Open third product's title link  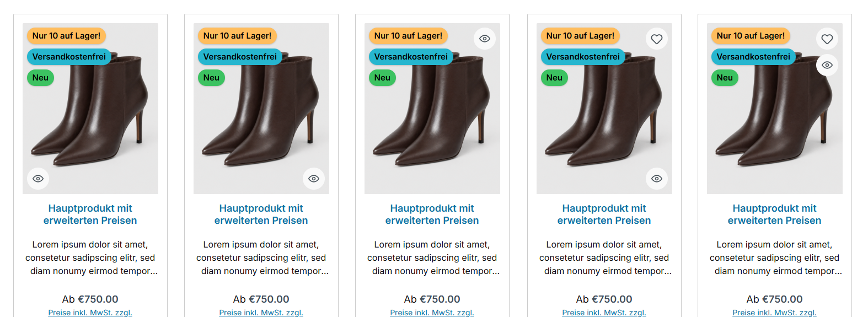pyautogui.click(x=432, y=214)
